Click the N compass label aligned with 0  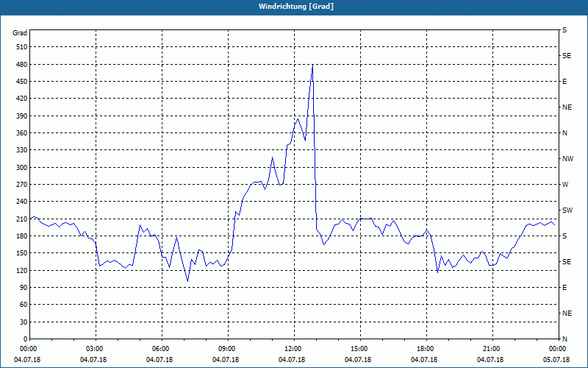[x=564, y=339]
